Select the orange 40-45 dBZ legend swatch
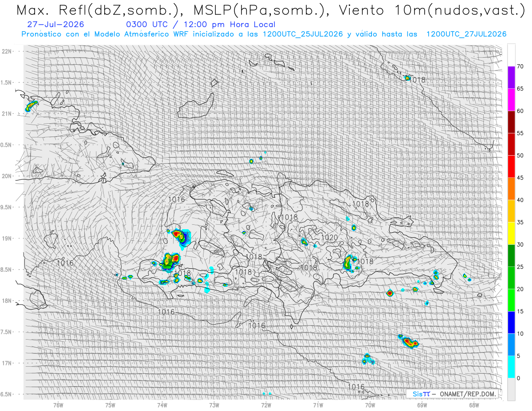Screen dimensions: 532x411 511,189
